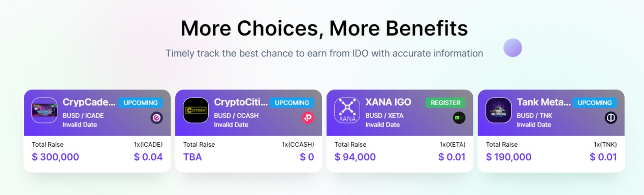Click the launchpad badge icon on CrypCade card

click(156, 118)
